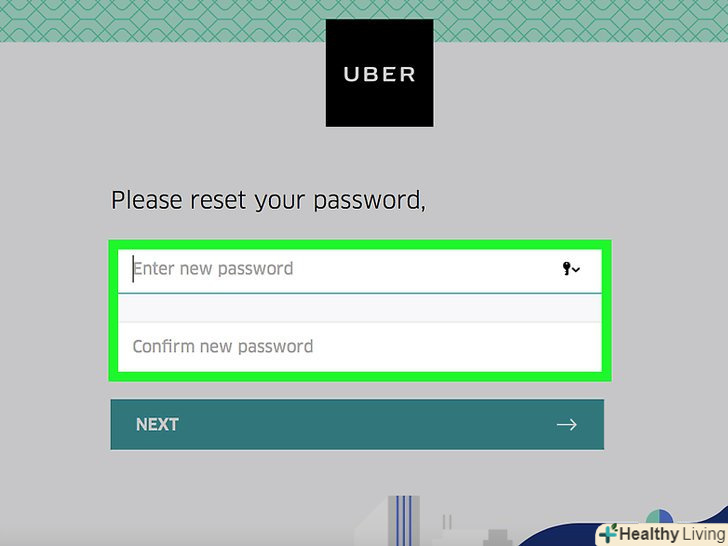Image resolution: width=728 pixels, height=546 pixels.
Task: Click the 'Please reset your password,' heading
Action: click(268, 201)
